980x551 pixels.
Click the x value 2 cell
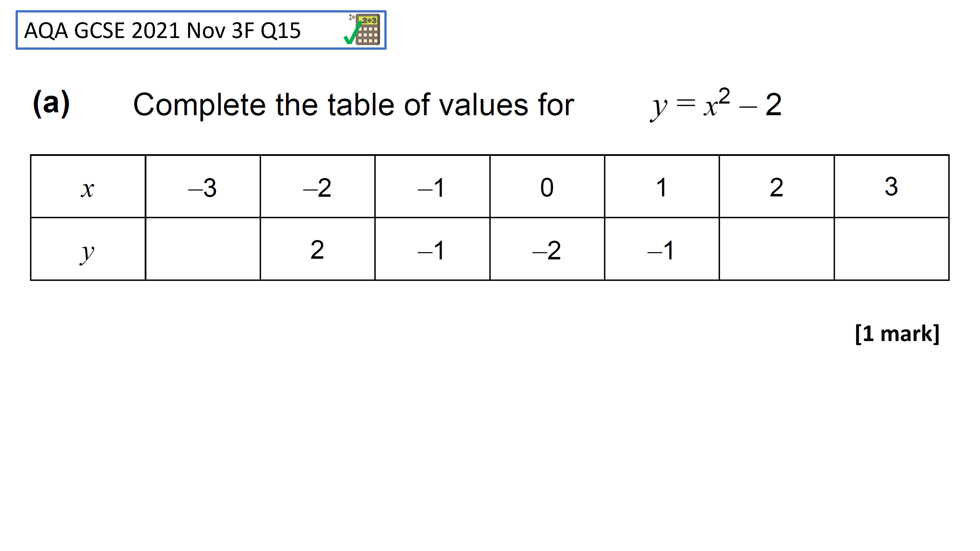(x=776, y=186)
